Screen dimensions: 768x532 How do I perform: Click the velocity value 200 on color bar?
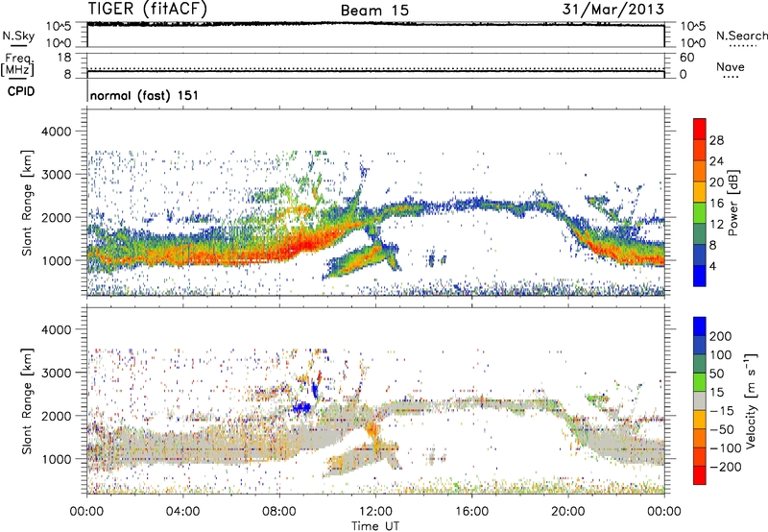pos(721,336)
